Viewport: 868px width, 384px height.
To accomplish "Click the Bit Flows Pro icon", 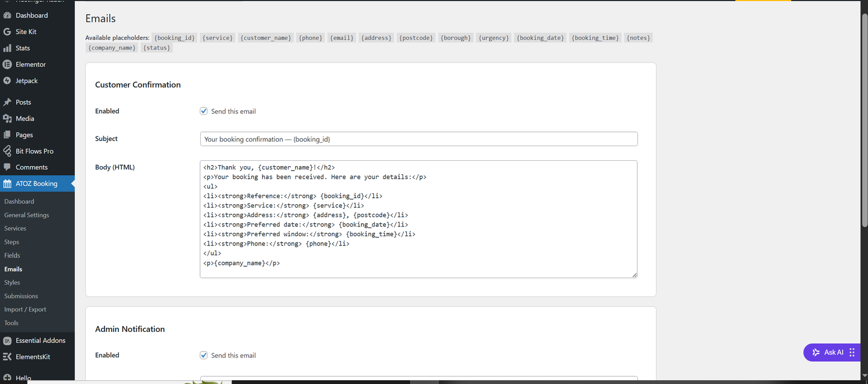I will click(x=7, y=151).
